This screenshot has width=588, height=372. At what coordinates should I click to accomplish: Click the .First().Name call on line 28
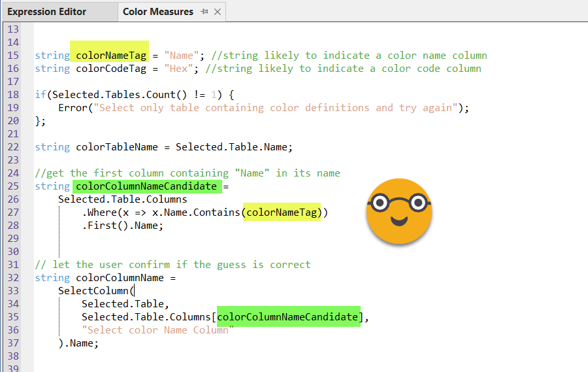[x=122, y=226]
